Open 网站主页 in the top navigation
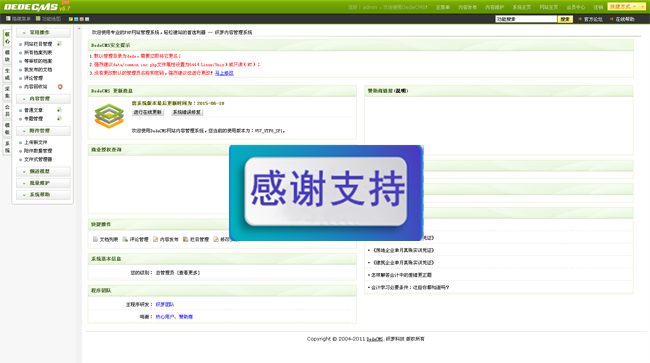650x363 pixels. [548, 7]
